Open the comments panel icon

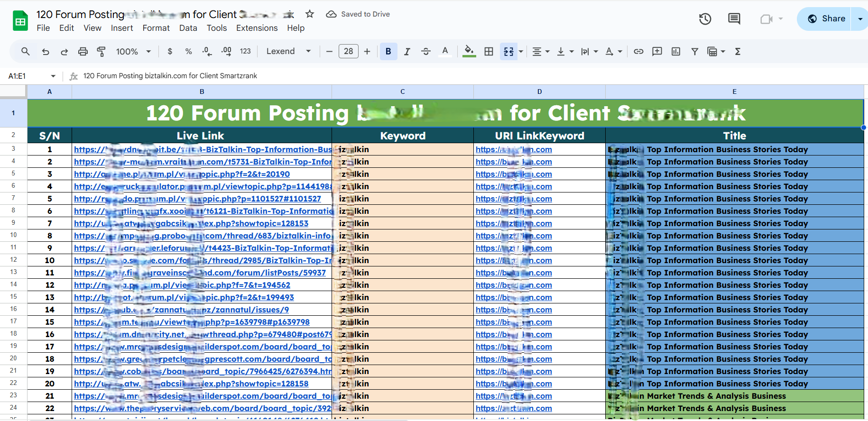[734, 19]
